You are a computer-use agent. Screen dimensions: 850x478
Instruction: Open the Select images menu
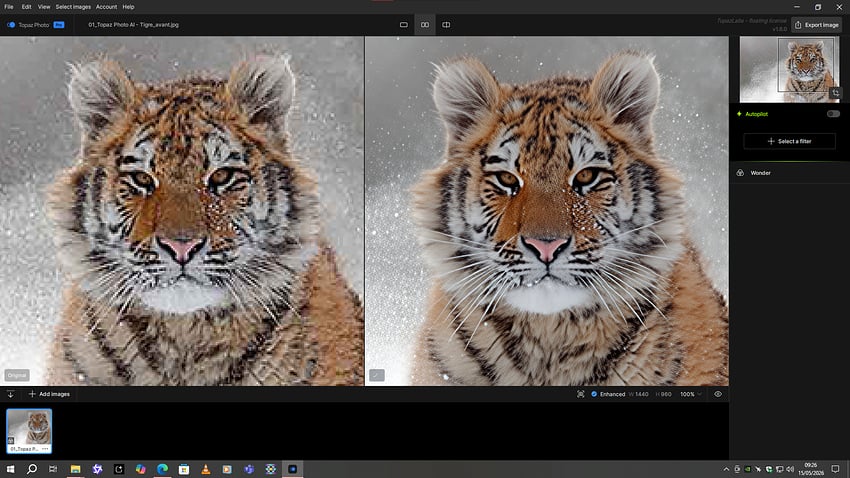[x=73, y=7]
